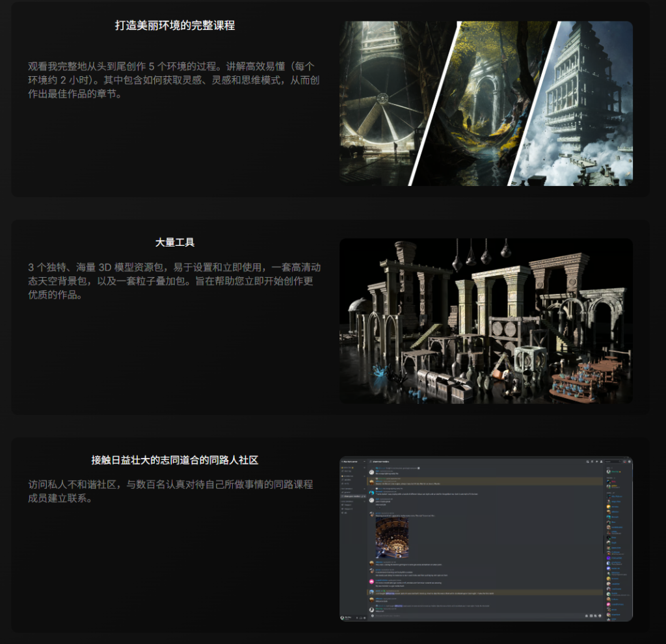The width and height of the screenshot is (666, 644).
Task: Click the glowing blue crystal in asset image
Action: (x=379, y=372)
